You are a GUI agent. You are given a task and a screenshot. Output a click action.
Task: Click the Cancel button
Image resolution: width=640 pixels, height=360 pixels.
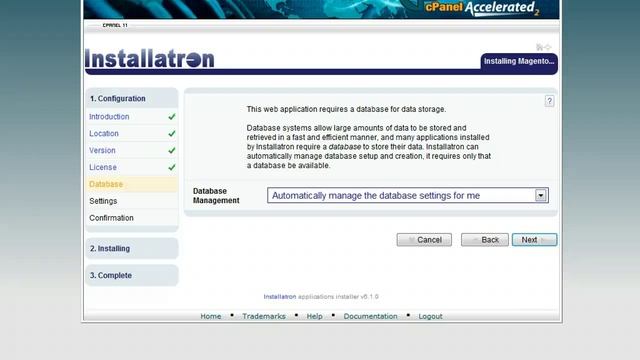coord(424,240)
